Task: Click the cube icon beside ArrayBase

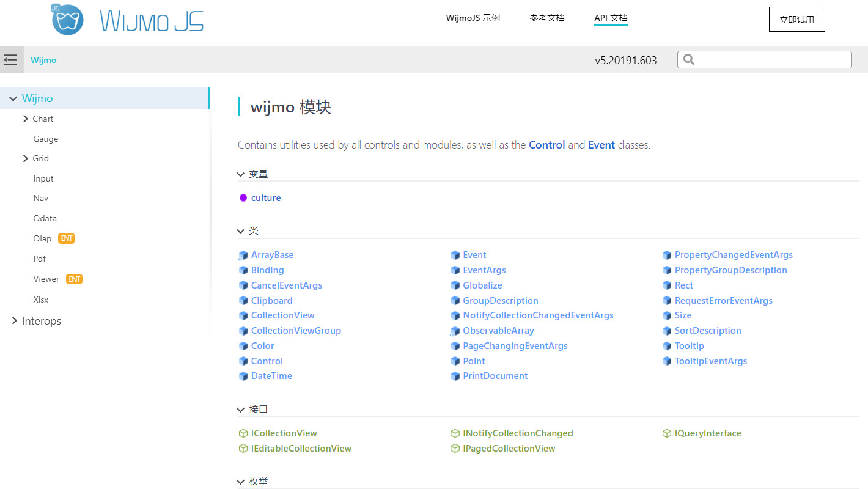Action: 243,256
